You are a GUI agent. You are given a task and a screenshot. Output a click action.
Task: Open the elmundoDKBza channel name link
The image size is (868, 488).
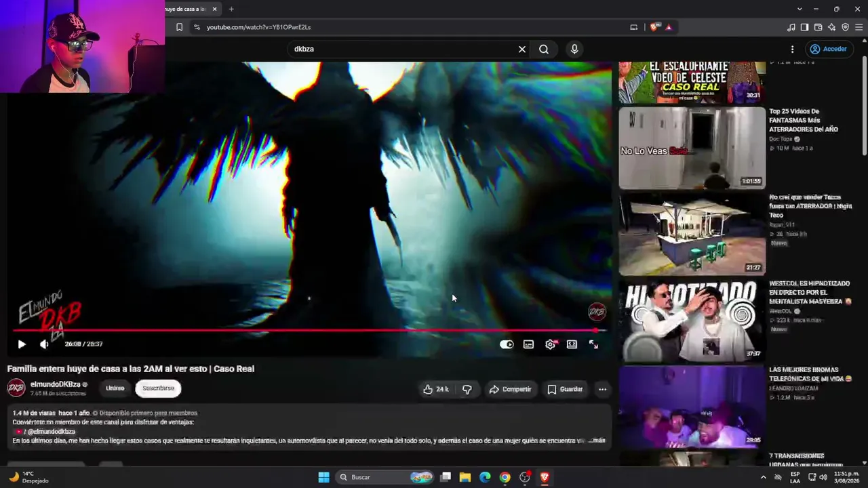coord(56,384)
